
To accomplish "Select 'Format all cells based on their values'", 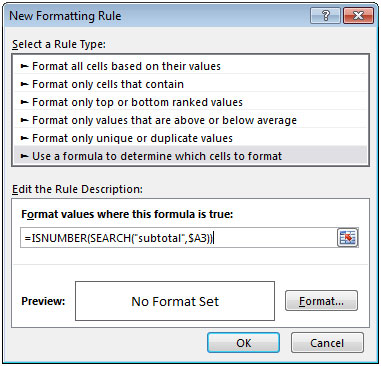I will pos(190,66).
